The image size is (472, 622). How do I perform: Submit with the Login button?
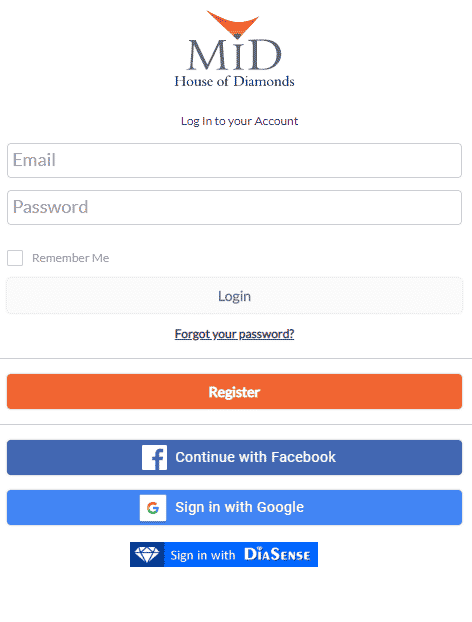234,296
